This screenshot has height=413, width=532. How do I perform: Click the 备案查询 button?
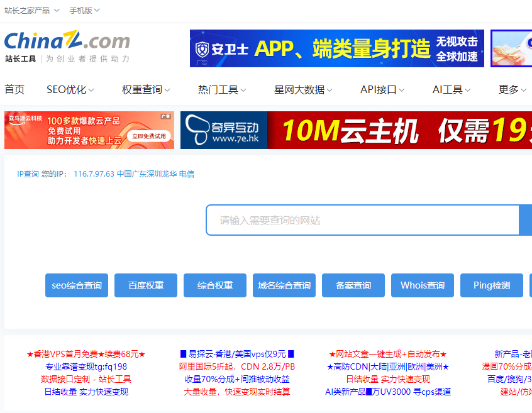tap(353, 285)
